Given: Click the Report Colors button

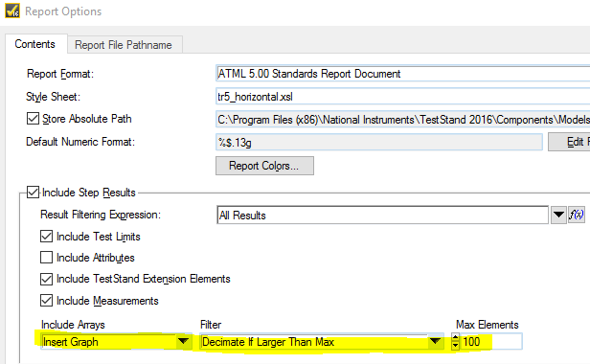Looking at the screenshot, I should point(264,166).
